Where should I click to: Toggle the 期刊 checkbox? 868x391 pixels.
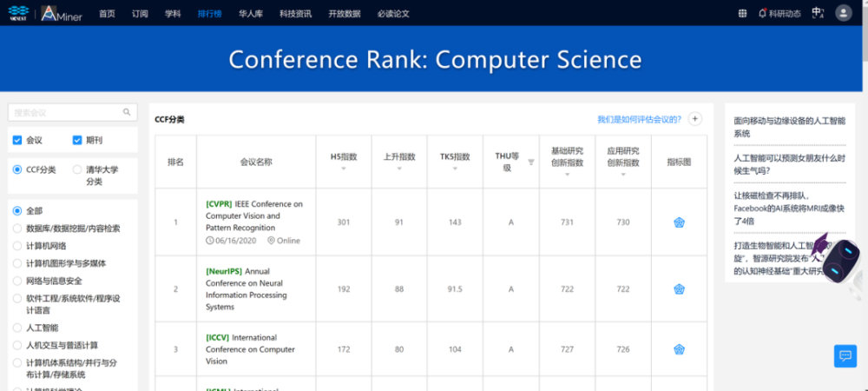77,141
